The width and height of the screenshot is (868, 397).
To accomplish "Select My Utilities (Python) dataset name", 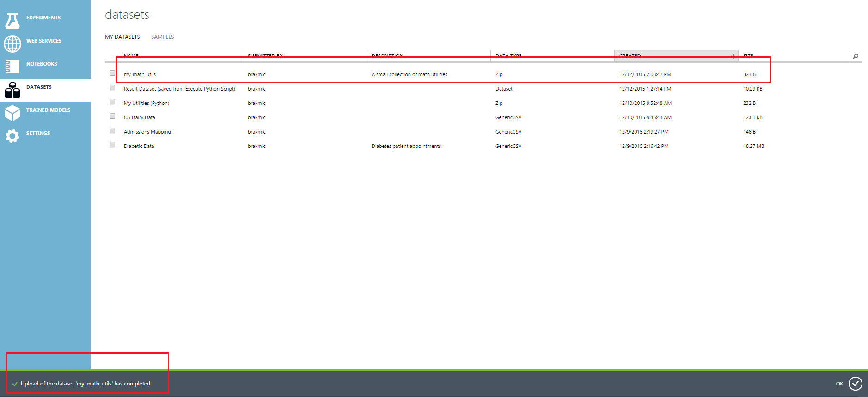I will (x=147, y=103).
